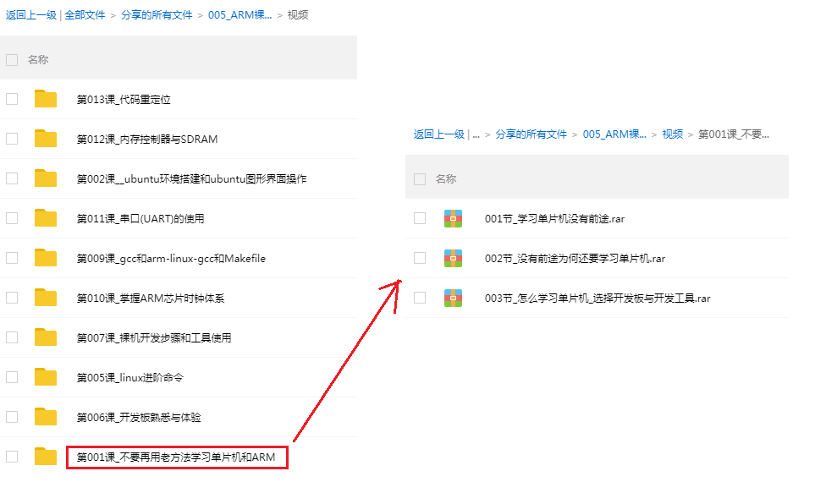This screenshot has height=504, width=815.
Task: Tick checkbox for 003节_怎么学习单片机.rar
Action: [420, 298]
